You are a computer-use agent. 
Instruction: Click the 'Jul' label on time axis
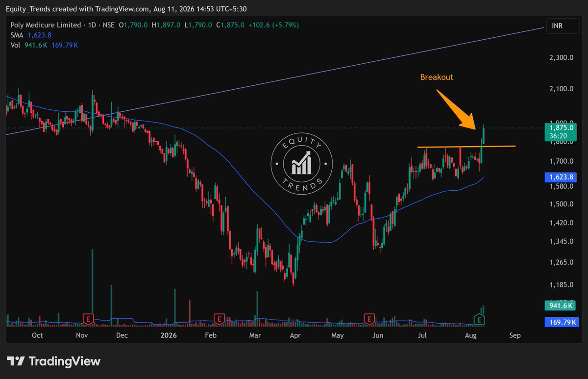[422, 336]
